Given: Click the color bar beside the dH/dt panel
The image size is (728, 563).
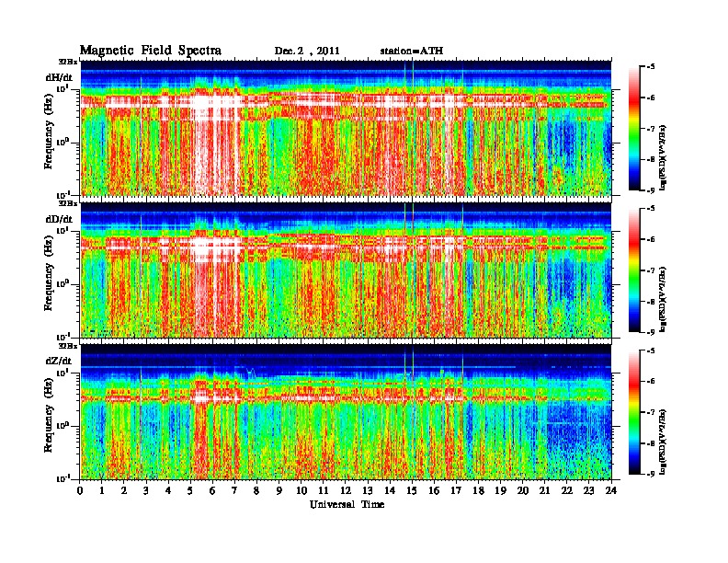Looking at the screenshot, I should [634, 128].
